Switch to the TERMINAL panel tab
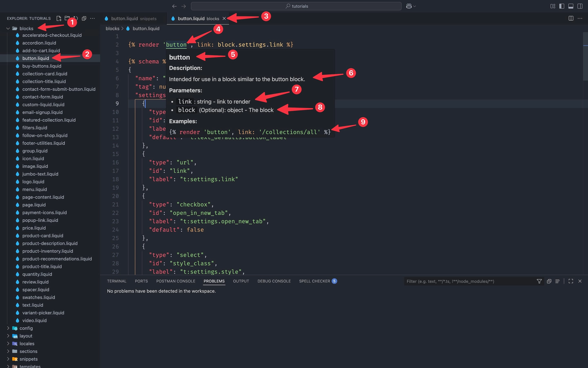This screenshot has height=368, width=588. coord(117,281)
